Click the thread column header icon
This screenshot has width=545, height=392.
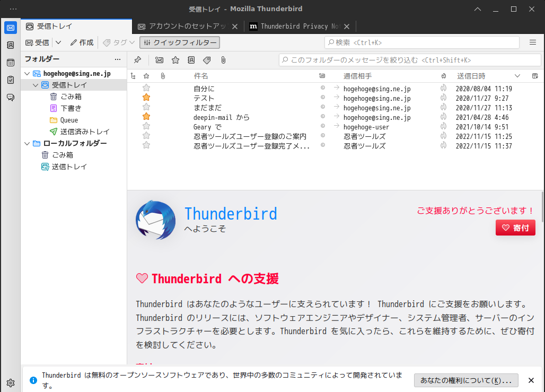click(133, 76)
